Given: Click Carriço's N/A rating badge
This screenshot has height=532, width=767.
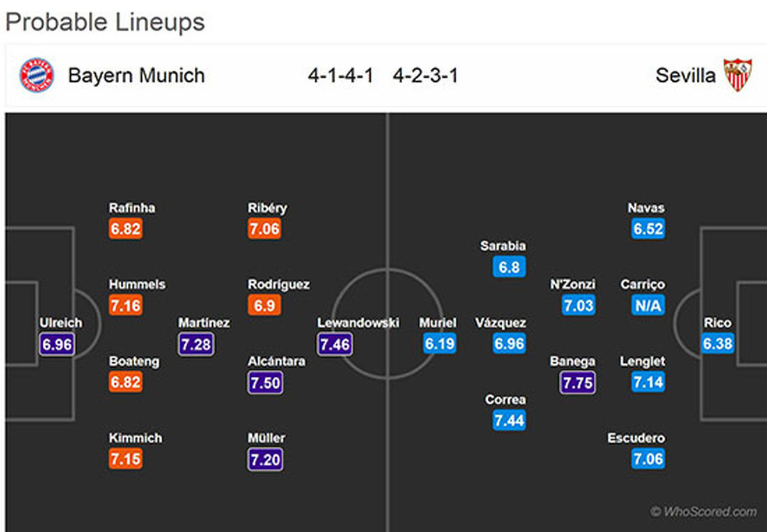Looking at the screenshot, I should [x=647, y=305].
